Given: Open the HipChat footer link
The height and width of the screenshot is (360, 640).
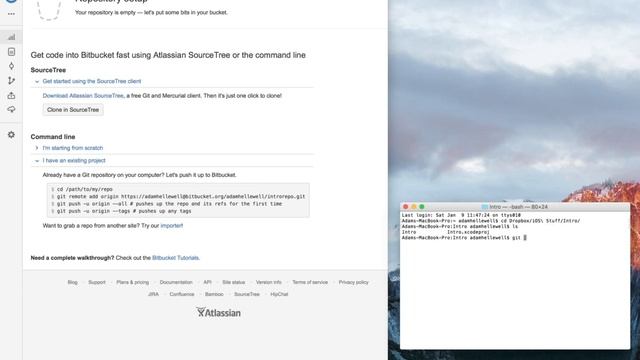Looking at the screenshot, I should pos(279,294).
